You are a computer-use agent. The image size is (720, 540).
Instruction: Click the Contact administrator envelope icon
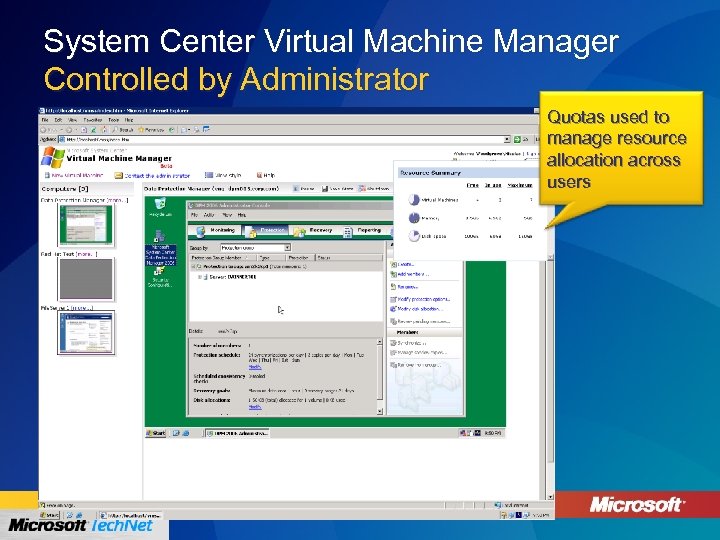coord(118,175)
